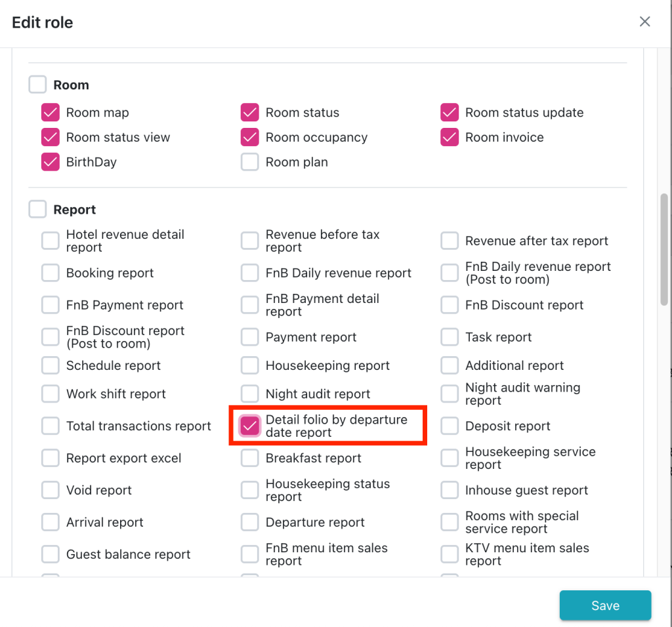
Task: Enable Hotel revenue detail report
Action: click(51, 241)
